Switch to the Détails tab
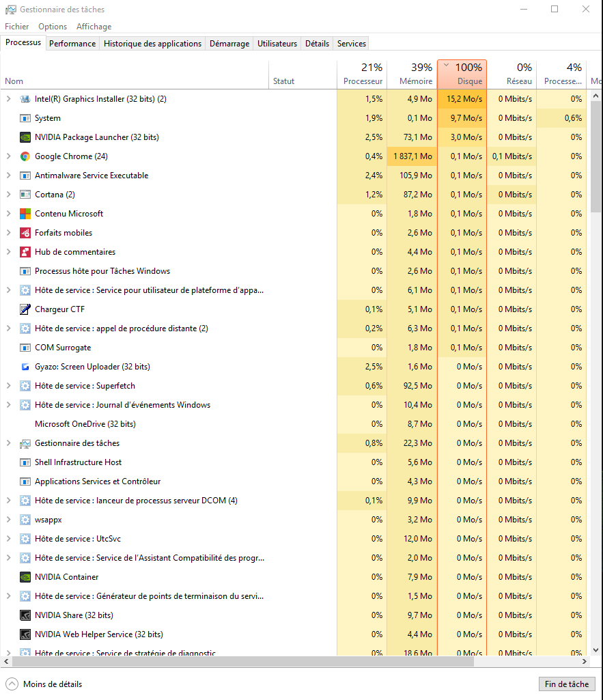The width and height of the screenshot is (603, 700). tap(317, 44)
